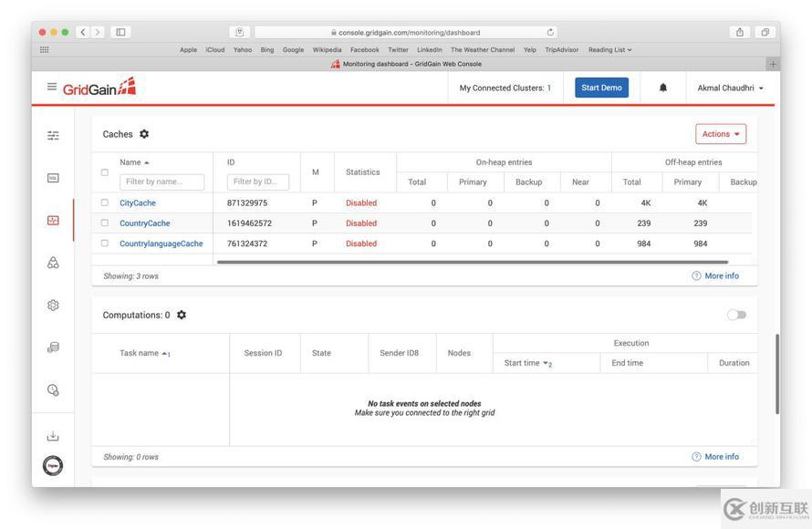Open Computations table settings gear

click(x=182, y=315)
